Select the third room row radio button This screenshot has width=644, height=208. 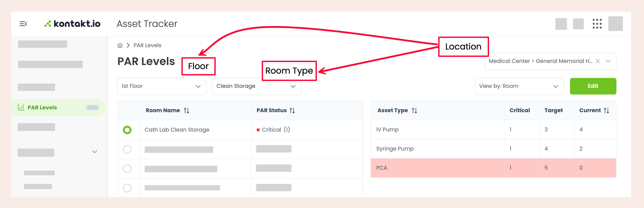(x=127, y=169)
